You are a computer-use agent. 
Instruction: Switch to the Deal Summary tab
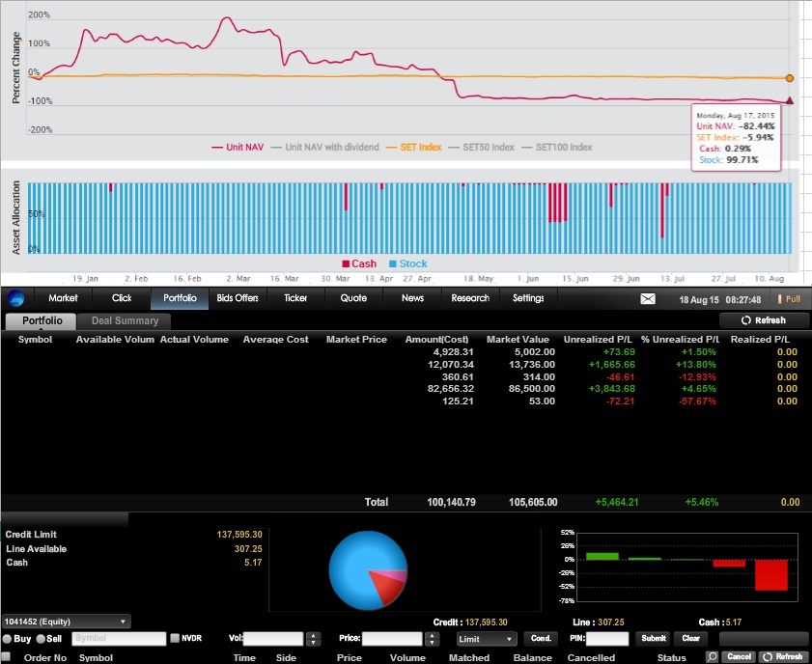[x=124, y=320]
